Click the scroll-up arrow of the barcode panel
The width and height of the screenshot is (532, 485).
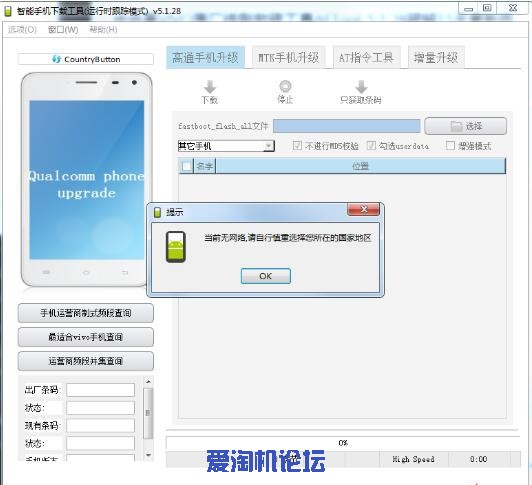click(x=148, y=382)
